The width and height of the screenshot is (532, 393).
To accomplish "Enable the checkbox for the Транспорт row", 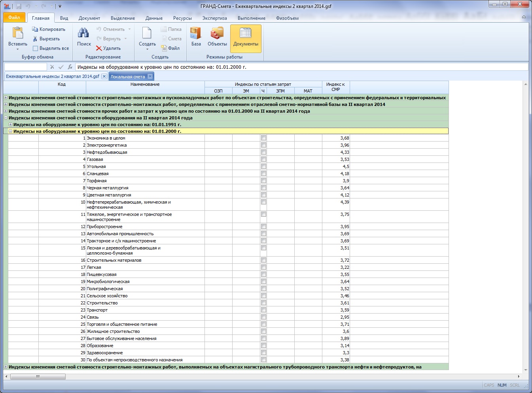I will point(263,310).
